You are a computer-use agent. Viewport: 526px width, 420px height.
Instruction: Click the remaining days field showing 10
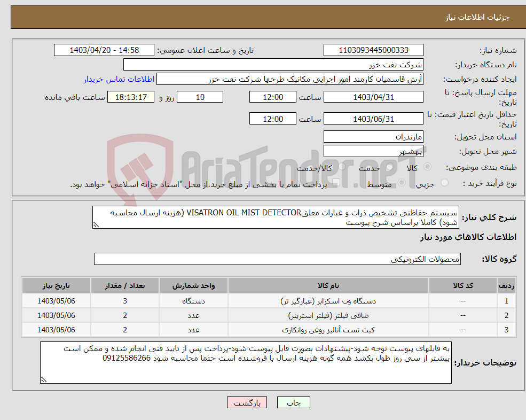200,97
